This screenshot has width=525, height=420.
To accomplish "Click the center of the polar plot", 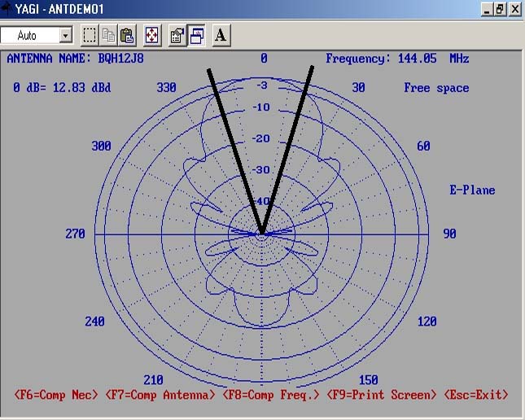I will coord(262,234).
